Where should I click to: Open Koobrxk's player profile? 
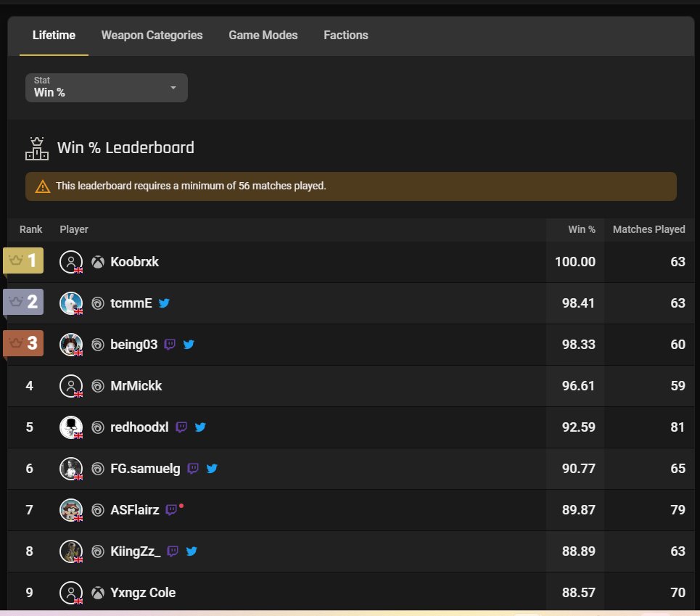click(x=134, y=262)
